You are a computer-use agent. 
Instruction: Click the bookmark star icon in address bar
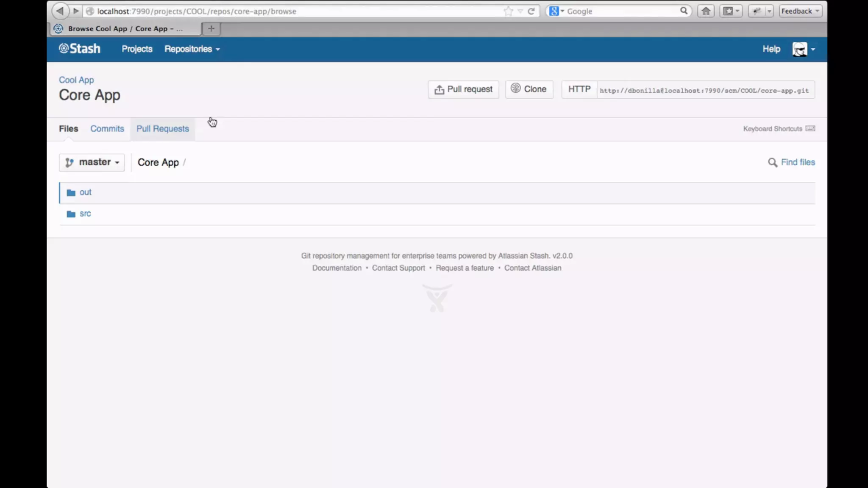[508, 11]
